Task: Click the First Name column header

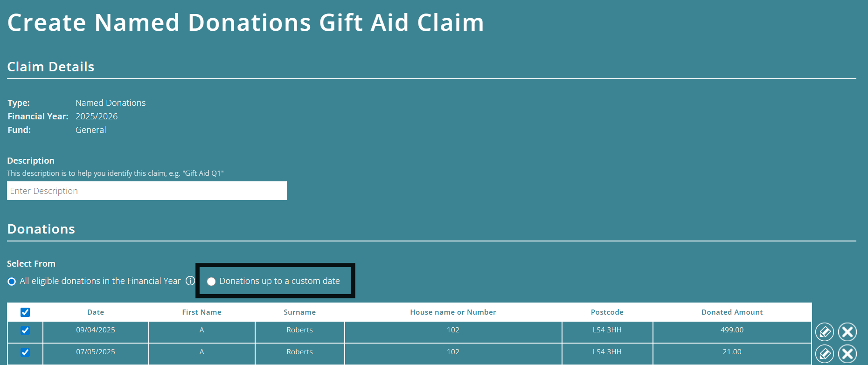Action: pyautogui.click(x=201, y=312)
